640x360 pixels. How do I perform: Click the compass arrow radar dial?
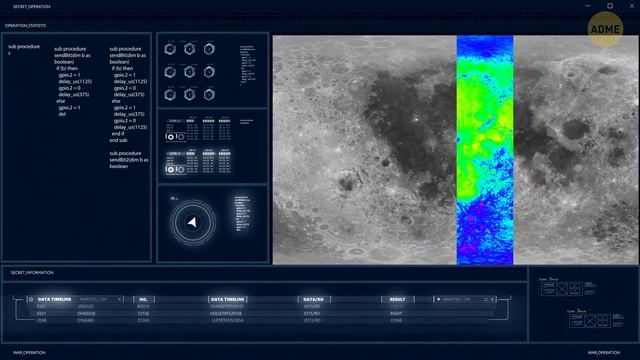193,222
